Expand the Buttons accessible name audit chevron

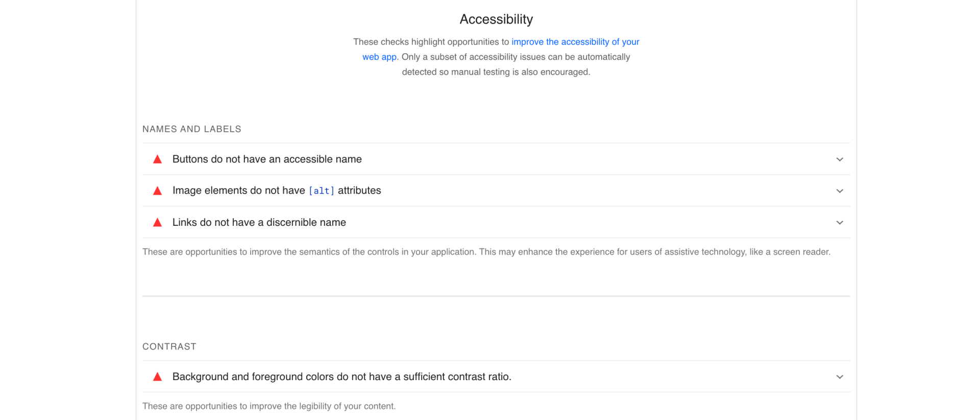840,159
